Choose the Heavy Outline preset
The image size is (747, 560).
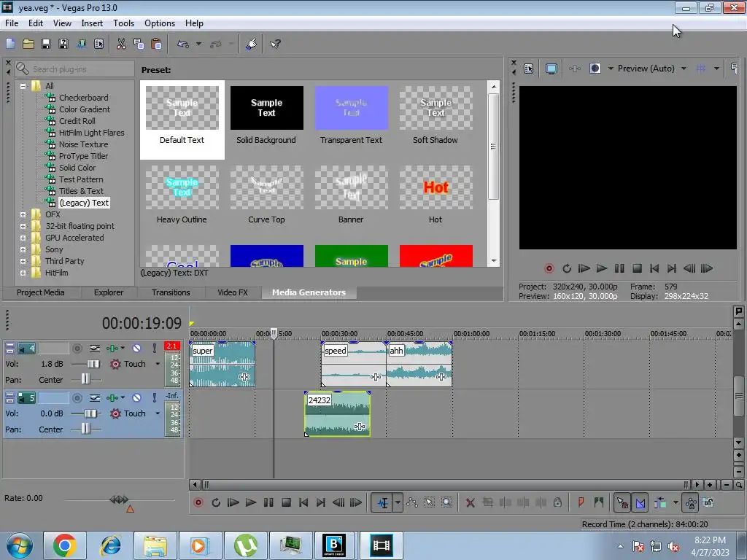182,195
